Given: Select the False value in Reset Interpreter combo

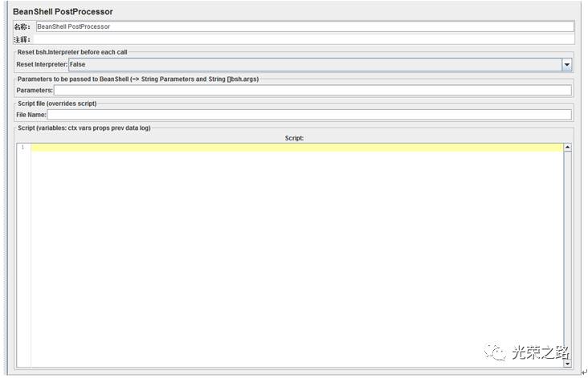Looking at the screenshot, I should click(315, 64).
